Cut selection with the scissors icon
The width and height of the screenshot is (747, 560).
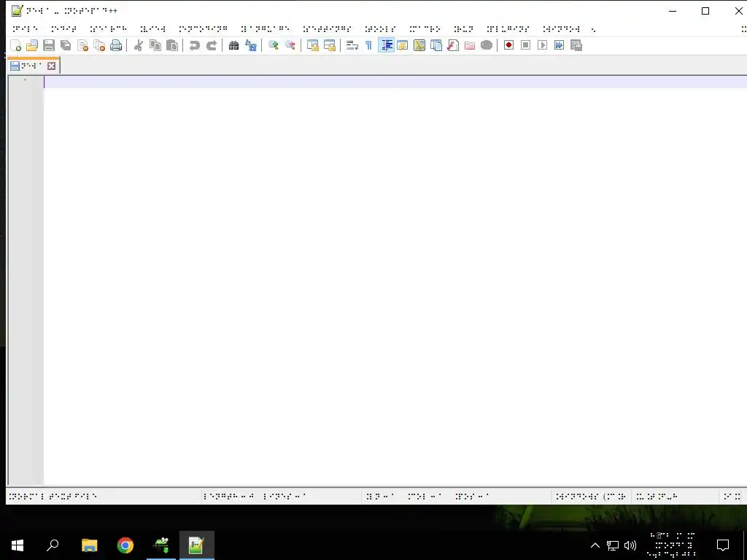tap(138, 45)
